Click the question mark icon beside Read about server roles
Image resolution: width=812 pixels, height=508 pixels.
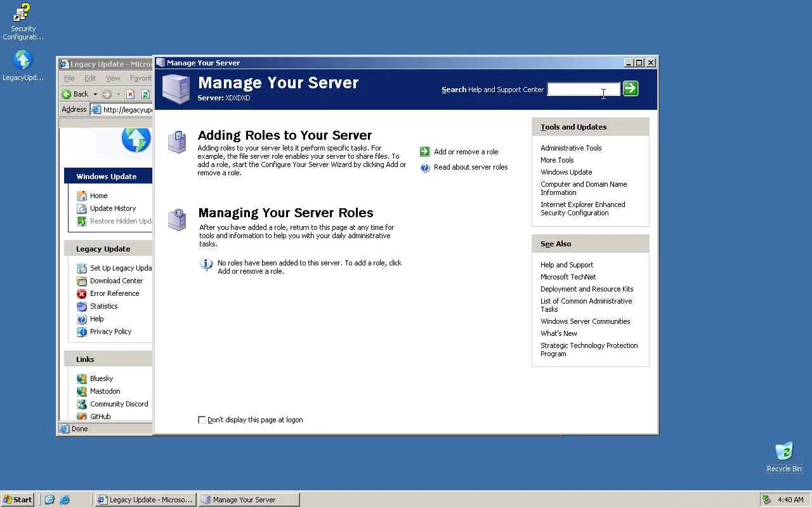point(425,168)
